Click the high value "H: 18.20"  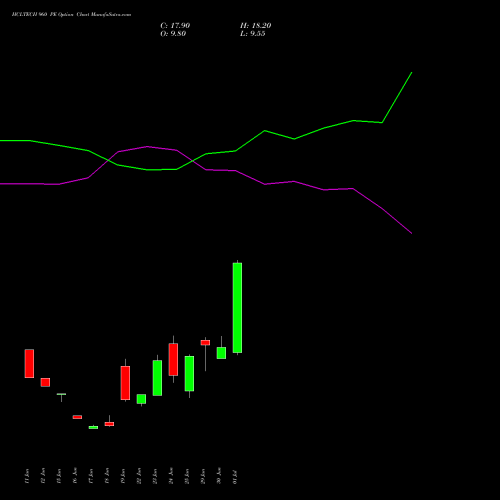click(x=255, y=26)
